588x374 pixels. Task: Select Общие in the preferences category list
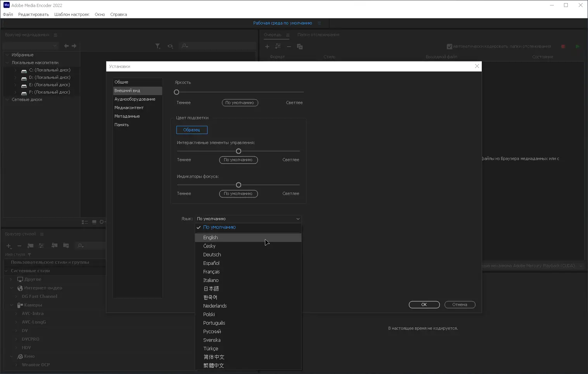(x=137, y=82)
